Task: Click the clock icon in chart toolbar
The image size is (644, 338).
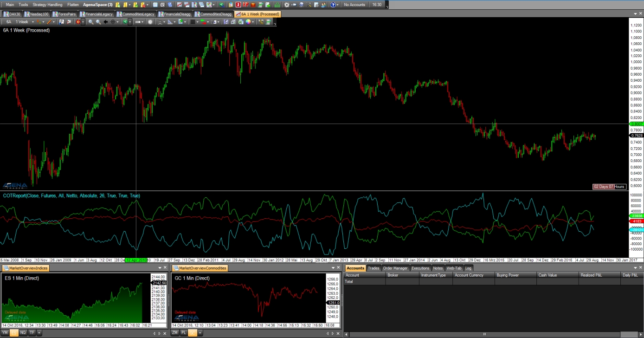Action: (150, 22)
